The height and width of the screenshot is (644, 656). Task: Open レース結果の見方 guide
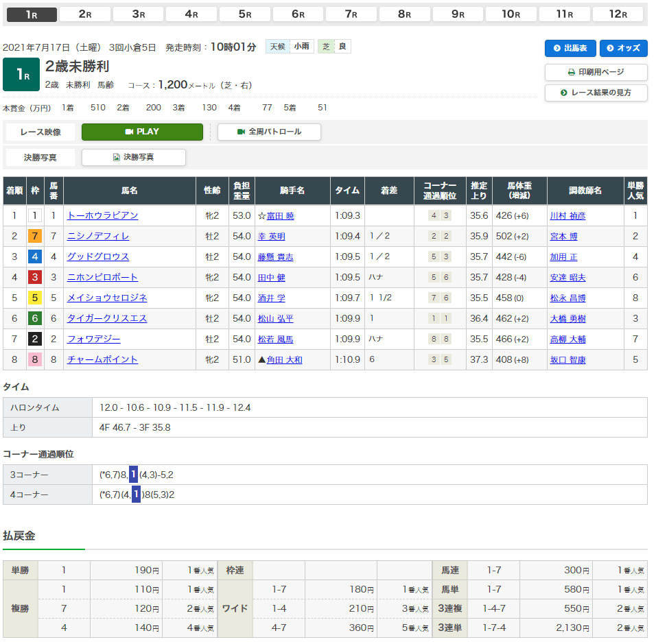click(x=596, y=93)
